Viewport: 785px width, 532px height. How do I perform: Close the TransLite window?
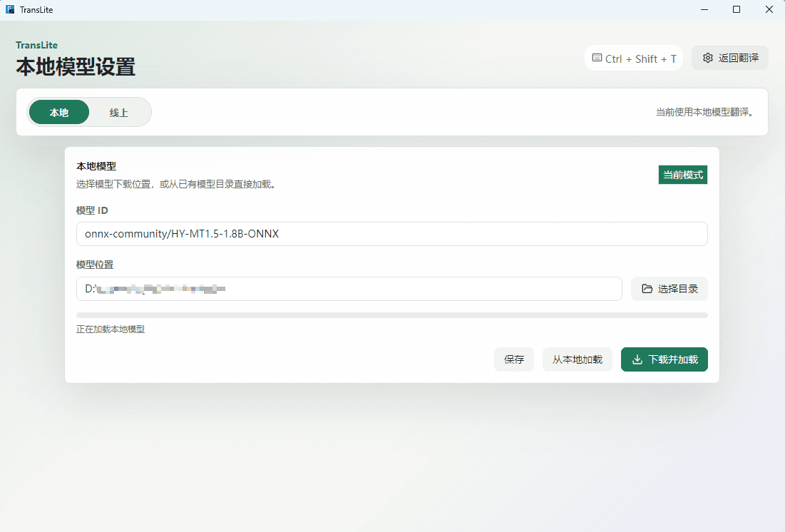coord(769,9)
